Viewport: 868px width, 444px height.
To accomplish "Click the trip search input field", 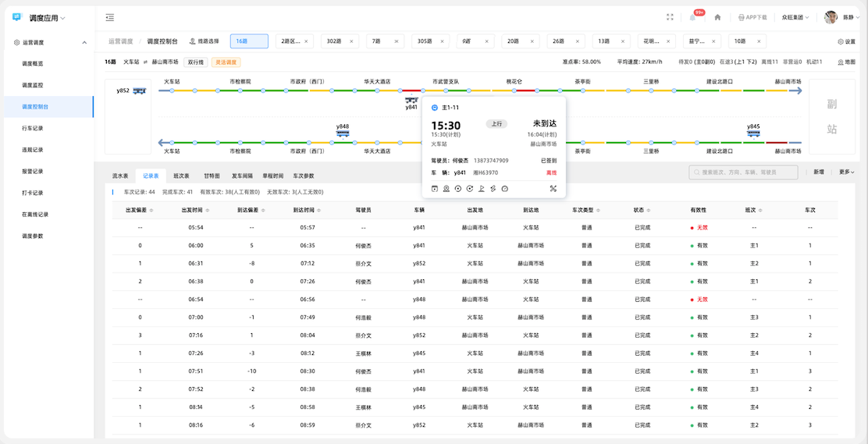I will coord(747,172).
